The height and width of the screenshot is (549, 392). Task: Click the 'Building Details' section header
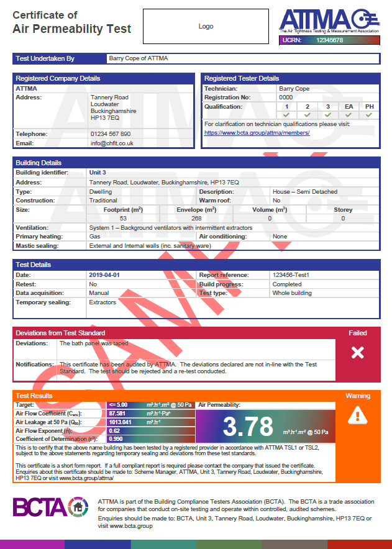click(x=39, y=163)
